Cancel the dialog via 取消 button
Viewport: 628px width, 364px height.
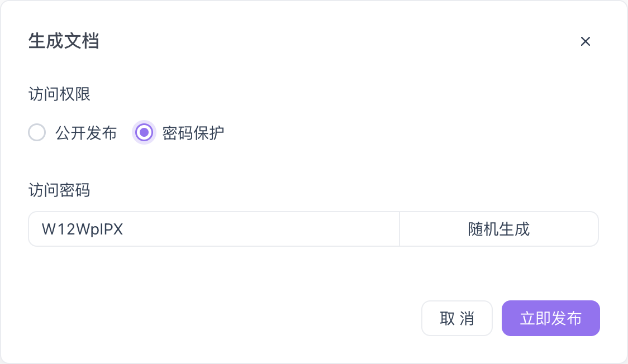(x=456, y=318)
